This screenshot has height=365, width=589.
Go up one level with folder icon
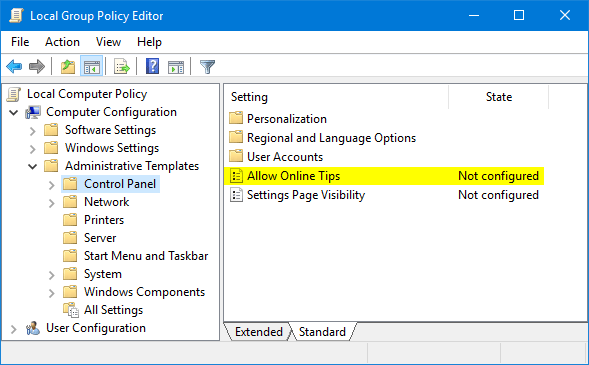[68, 66]
